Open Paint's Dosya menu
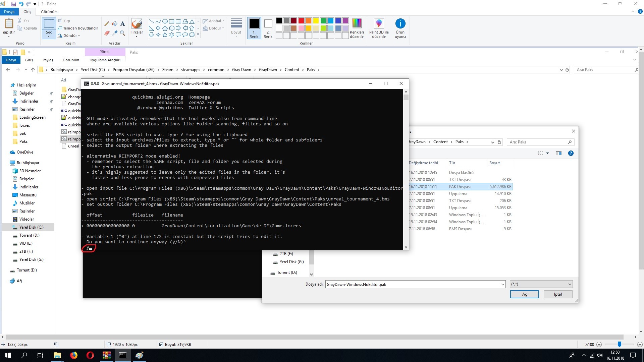 [x=9, y=12]
